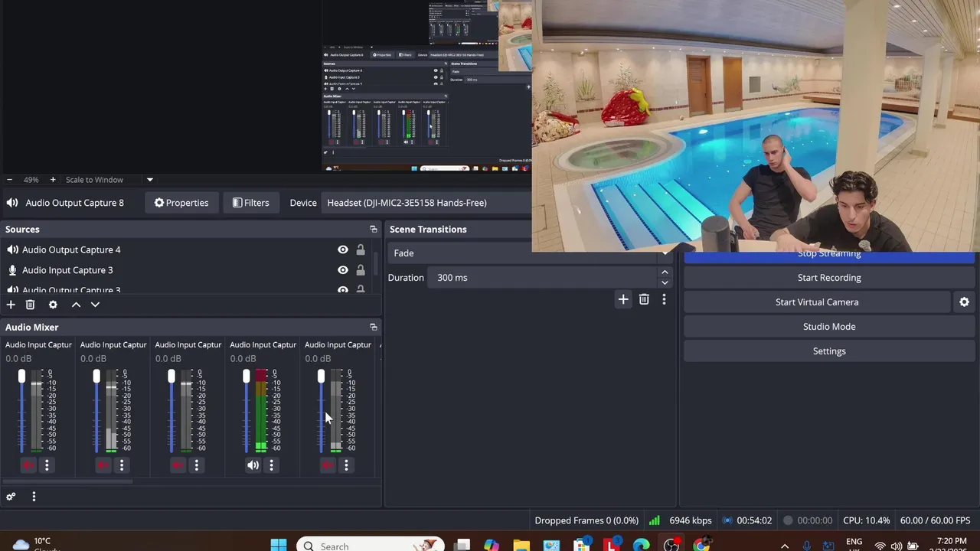Open three-dot menu of the unmuted mixer channel
980x551 pixels.
click(x=271, y=465)
